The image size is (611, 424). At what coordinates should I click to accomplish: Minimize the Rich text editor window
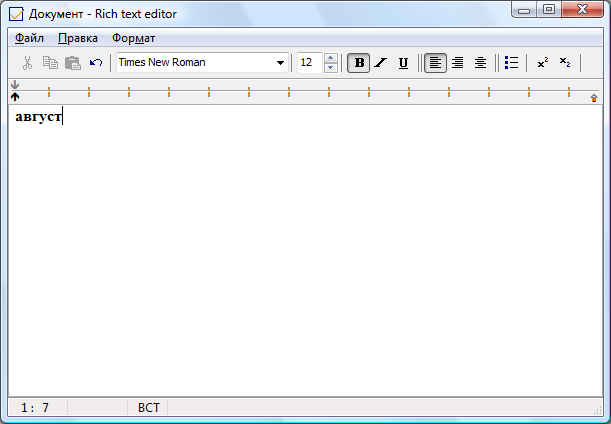pyautogui.click(x=524, y=10)
